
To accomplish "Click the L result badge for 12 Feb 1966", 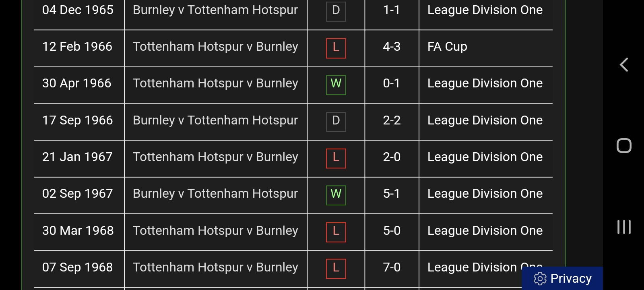I will (336, 48).
